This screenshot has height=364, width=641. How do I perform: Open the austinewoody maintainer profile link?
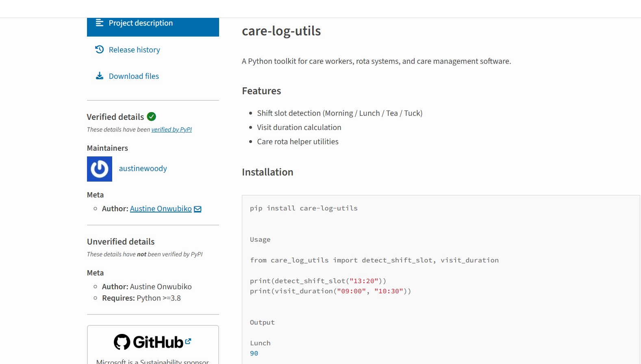click(x=143, y=168)
